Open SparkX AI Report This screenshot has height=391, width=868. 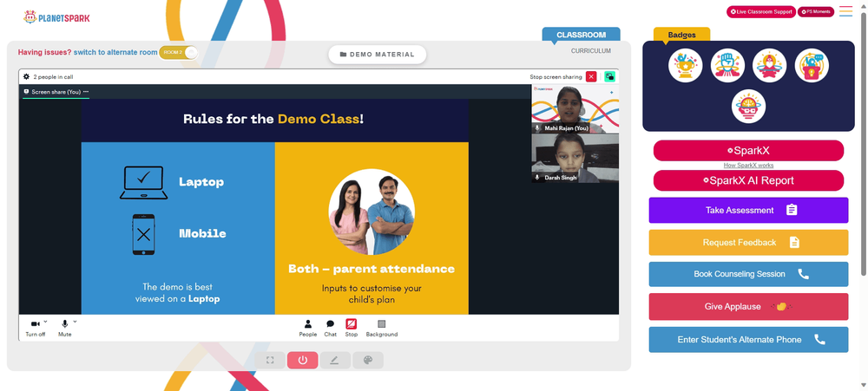click(x=748, y=180)
